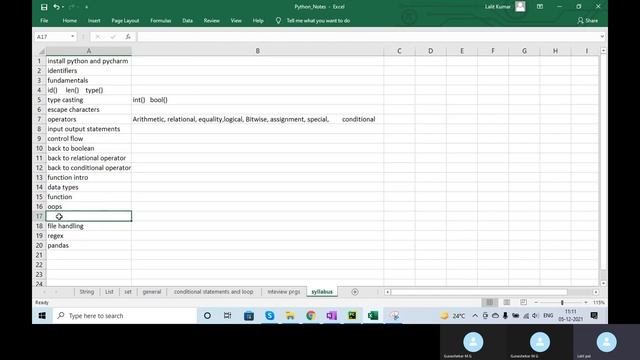Switch to the String sheet tab

87,292
